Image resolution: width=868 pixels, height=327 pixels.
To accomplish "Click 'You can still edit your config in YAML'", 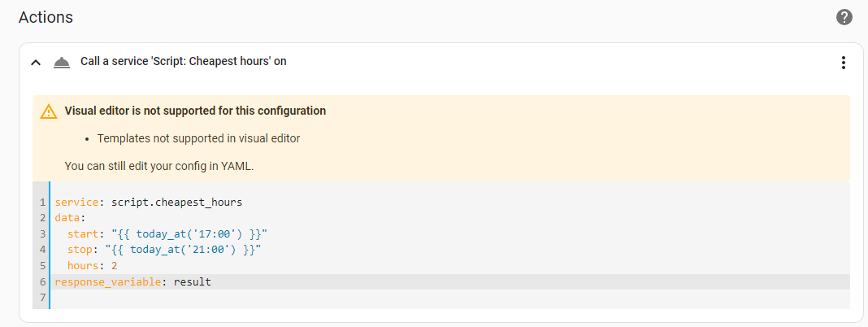I will click(x=158, y=166).
